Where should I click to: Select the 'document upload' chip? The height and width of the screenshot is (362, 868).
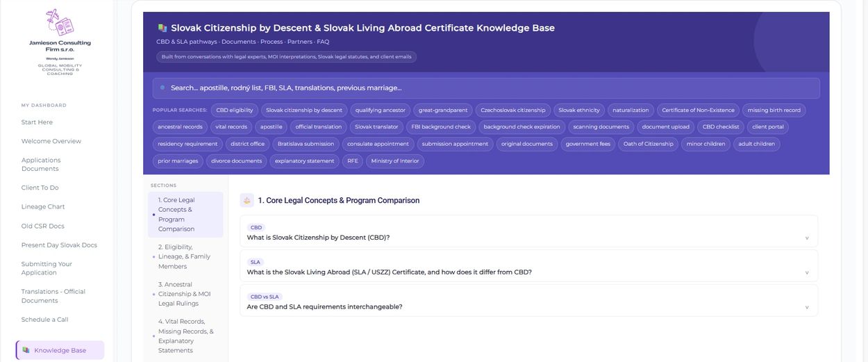[x=666, y=126]
